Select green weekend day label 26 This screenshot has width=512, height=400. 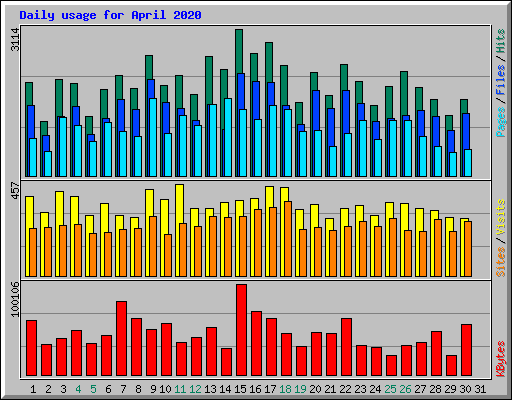pos(405,389)
